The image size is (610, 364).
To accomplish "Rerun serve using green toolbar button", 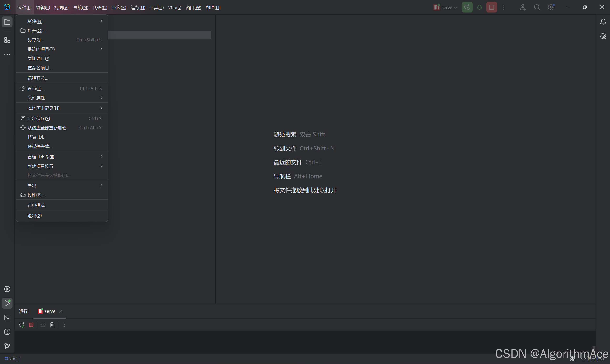I will click(x=467, y=7).
